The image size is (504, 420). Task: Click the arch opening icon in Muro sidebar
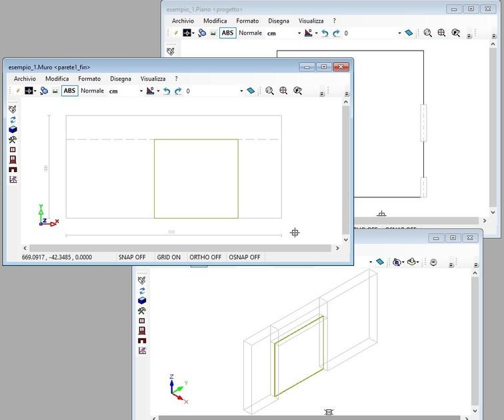13,169
